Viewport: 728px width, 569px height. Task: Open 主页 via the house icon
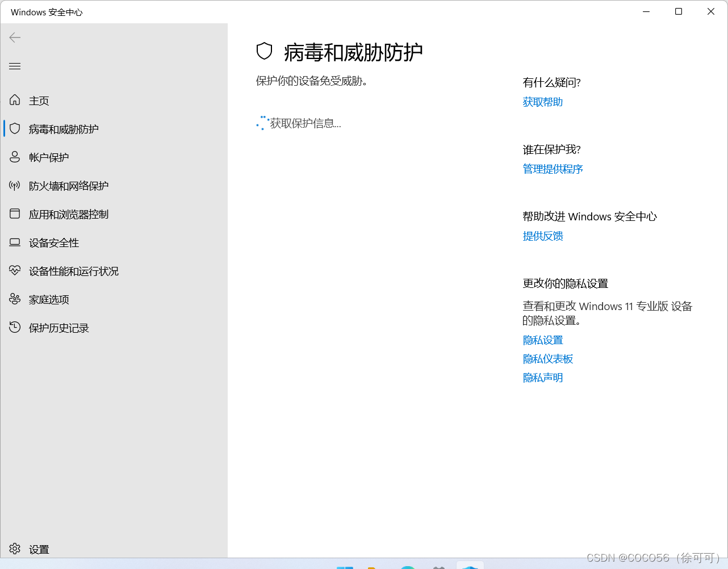pyautogui.click(x=15, y=100)
